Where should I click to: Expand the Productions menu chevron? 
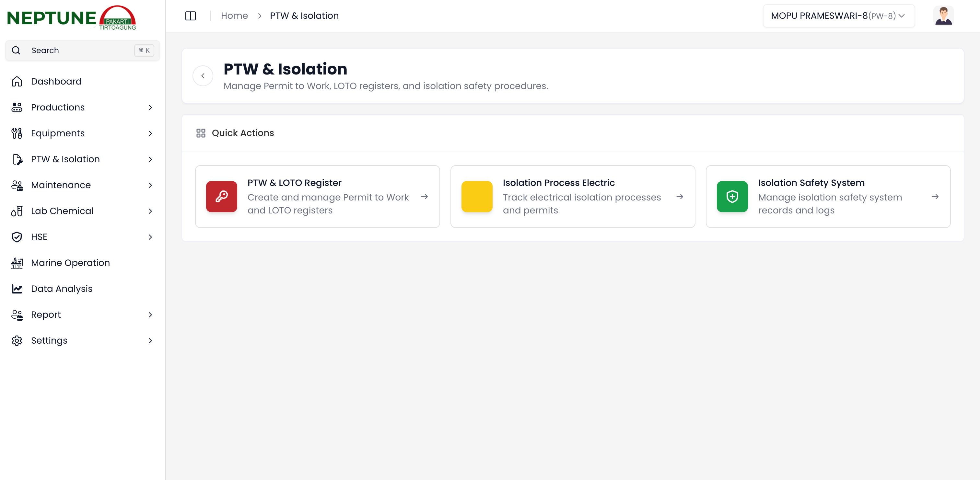(150, 108)
